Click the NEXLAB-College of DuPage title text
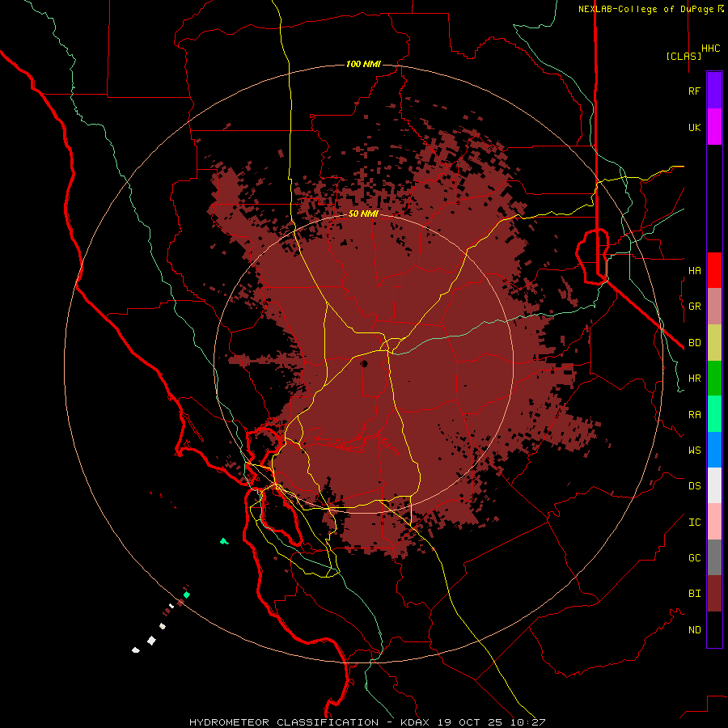The width and height of the screenshot is (728, 728). coord(645,9)
